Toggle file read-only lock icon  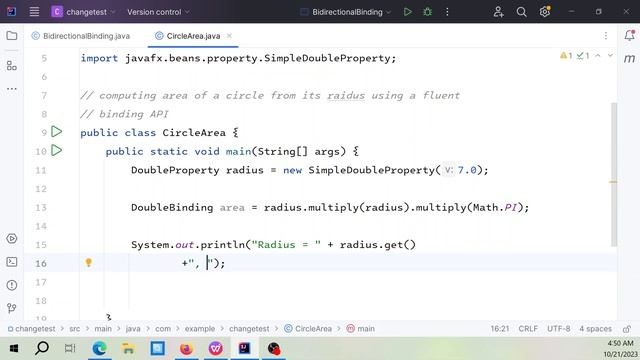(x=627, y=329)
